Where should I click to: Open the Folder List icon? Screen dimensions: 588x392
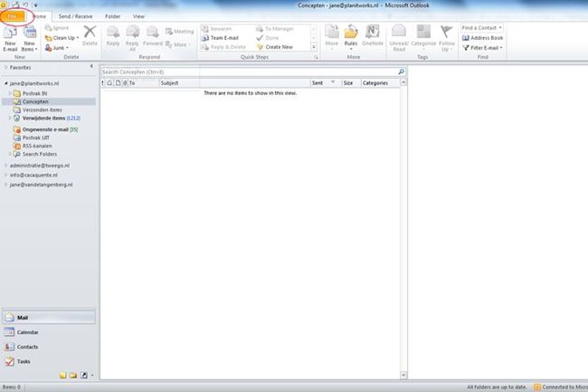pyautogui.click(x=73, y=375)
